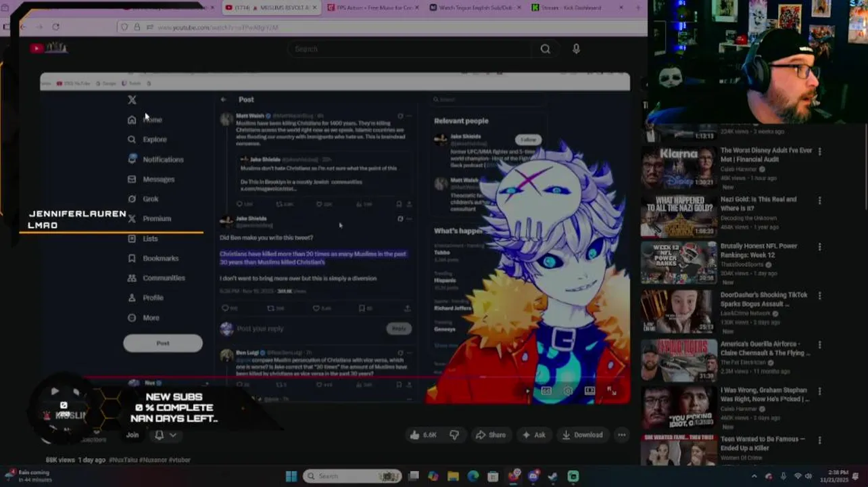Reload the page with refresh icon
868x487 pixels.
55,27
